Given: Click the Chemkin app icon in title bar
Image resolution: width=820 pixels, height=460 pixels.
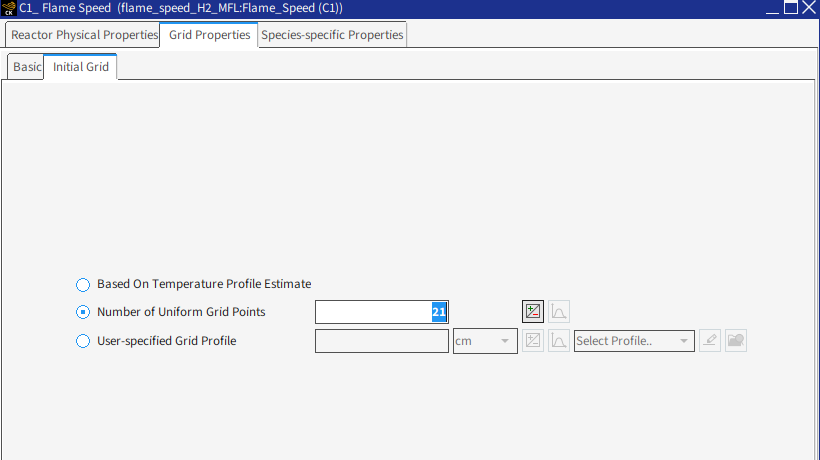Looking at the screenshot, I should coord(8,8).
